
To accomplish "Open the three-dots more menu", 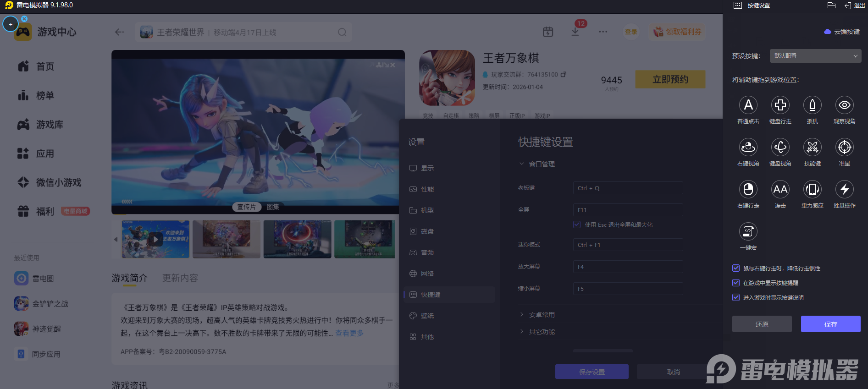I will point(603,32).
